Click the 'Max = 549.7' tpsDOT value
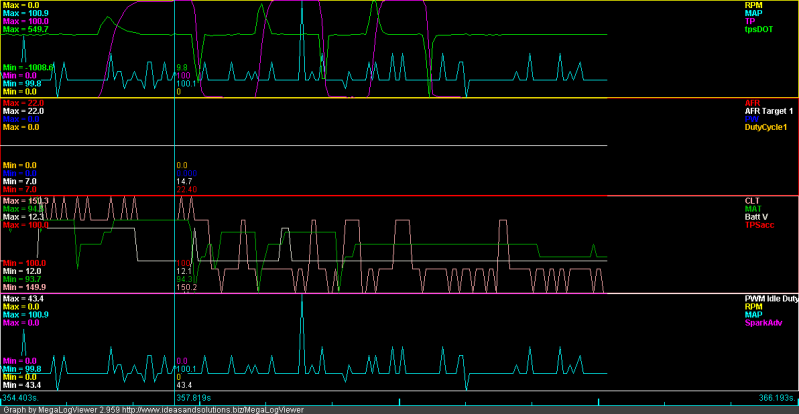The height and width of the screenshot is (414, 799). pos(25,30)
